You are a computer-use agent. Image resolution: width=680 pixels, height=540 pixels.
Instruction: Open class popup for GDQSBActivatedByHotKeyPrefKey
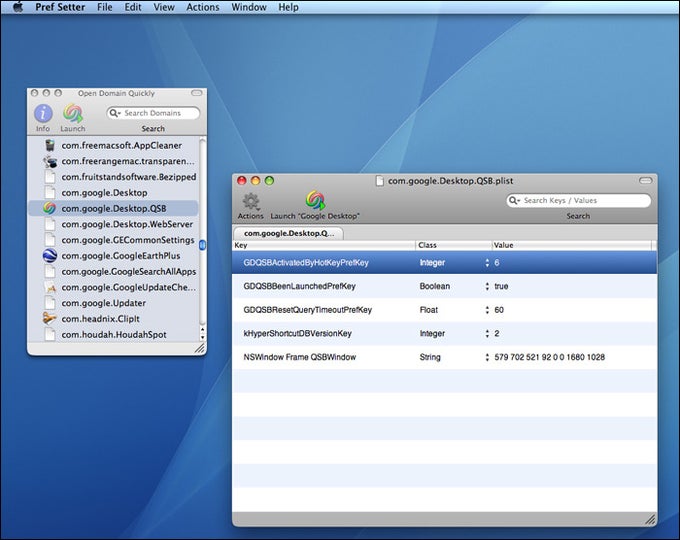pyautogui.click(x=487, y=263)
